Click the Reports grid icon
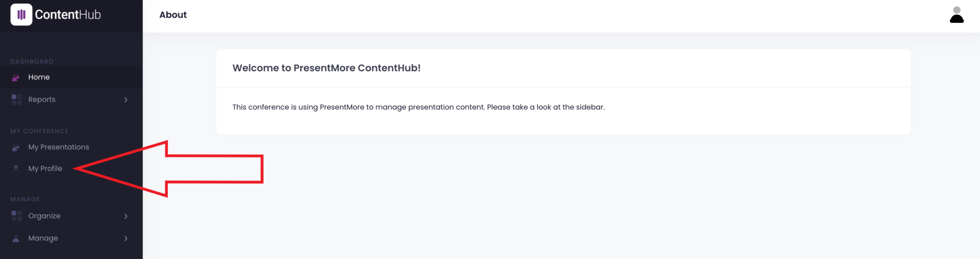 (17, 99)
